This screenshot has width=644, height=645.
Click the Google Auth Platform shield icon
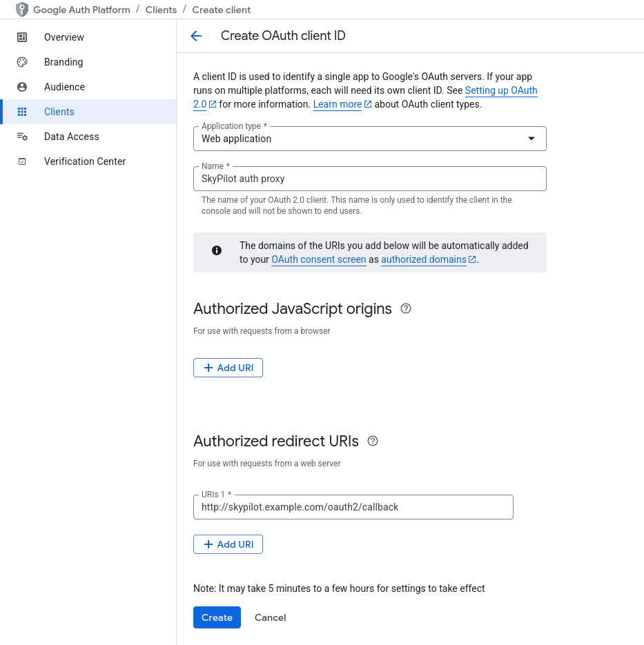22,10
